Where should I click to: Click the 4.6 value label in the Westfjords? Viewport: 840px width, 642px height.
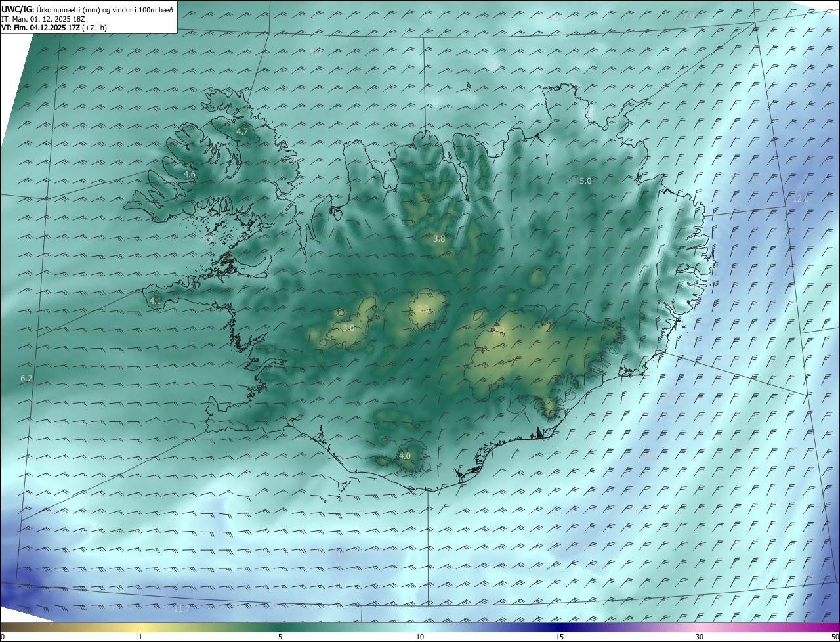[x=190, y=174]
